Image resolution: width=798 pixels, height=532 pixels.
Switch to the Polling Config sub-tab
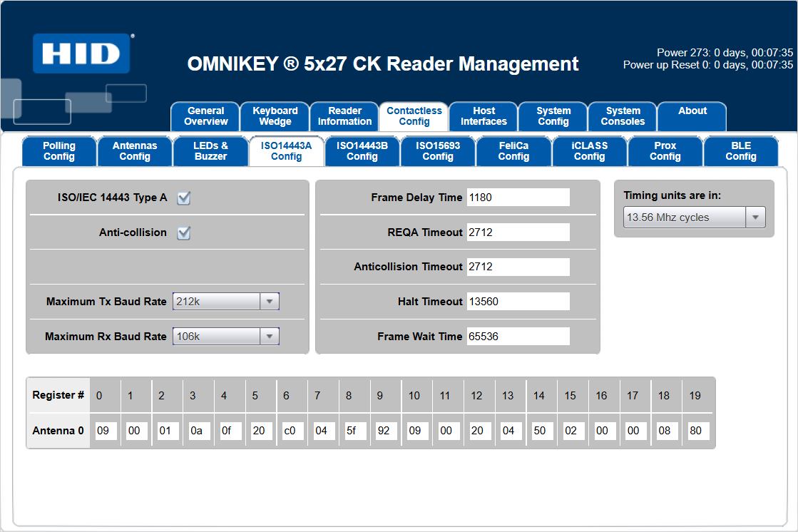pos(59,151)
